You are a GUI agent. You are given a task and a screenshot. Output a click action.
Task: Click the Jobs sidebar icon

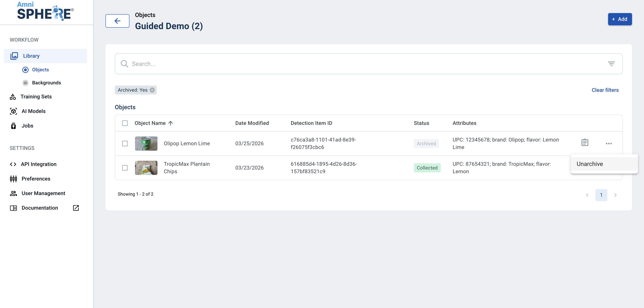pos(13,126)
